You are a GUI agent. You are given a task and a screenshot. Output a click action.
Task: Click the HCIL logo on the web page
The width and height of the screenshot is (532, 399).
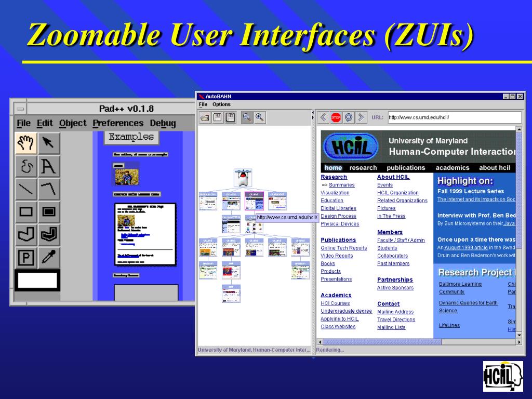pyautogui.click(x=351, y=147)
